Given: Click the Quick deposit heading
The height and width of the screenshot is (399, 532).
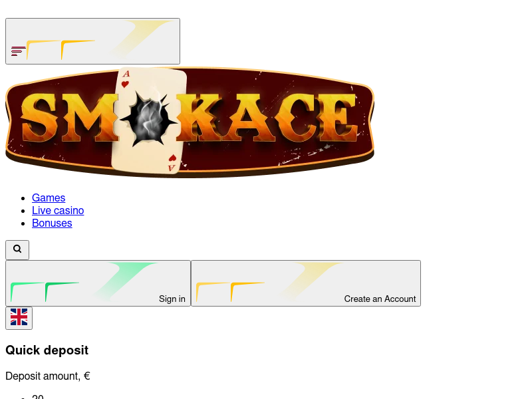Looking at the screenshot, I should point(47,350).
